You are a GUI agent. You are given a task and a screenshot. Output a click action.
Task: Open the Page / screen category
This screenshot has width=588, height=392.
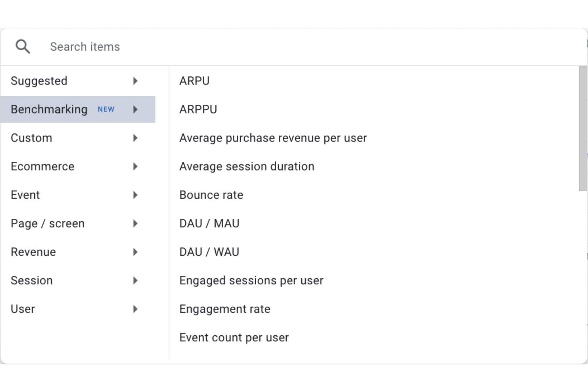[47, 223]
